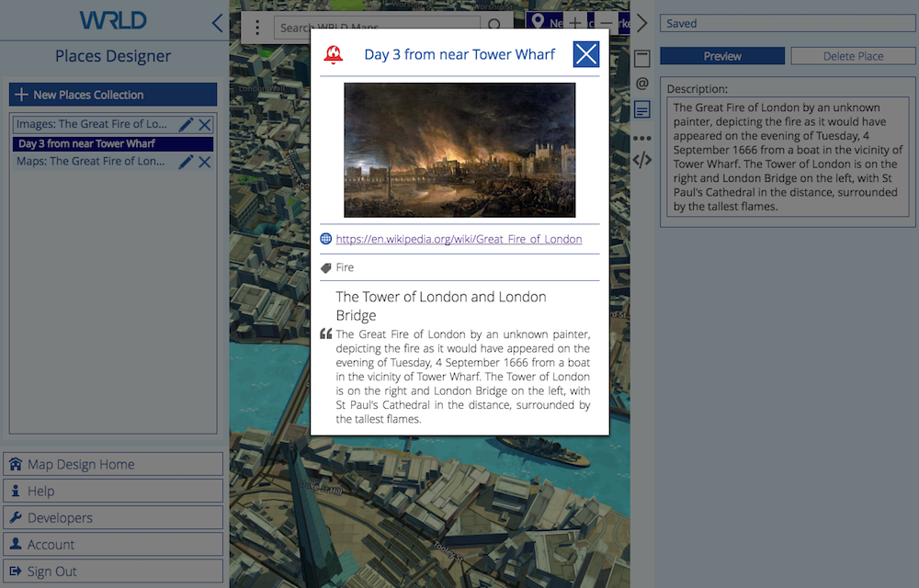Edit the Images: Great Fire collection
Screen dimensions: 919x588
tap(186, 124)
